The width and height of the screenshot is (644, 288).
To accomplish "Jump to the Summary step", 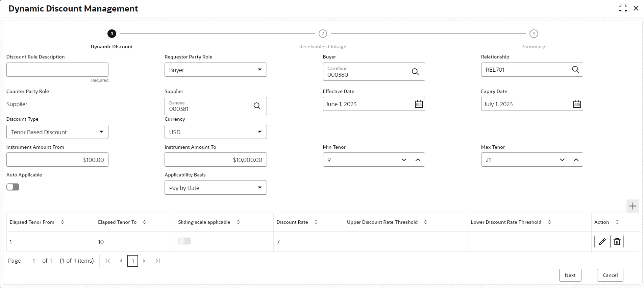I will coord(534,34).
